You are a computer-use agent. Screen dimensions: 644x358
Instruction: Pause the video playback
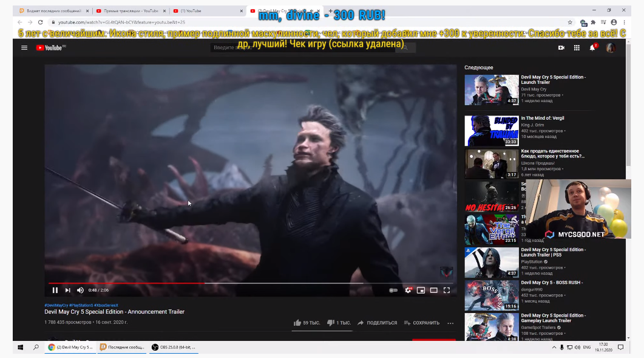click(x=55, y=291)
